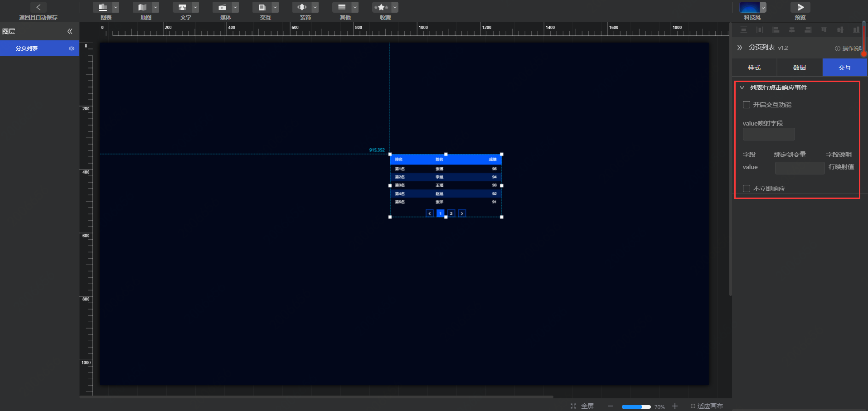Viewport: 868px width, 411px height.
Task: Check the 不立即响应 checkbox
Action: (x=747, y=189)
